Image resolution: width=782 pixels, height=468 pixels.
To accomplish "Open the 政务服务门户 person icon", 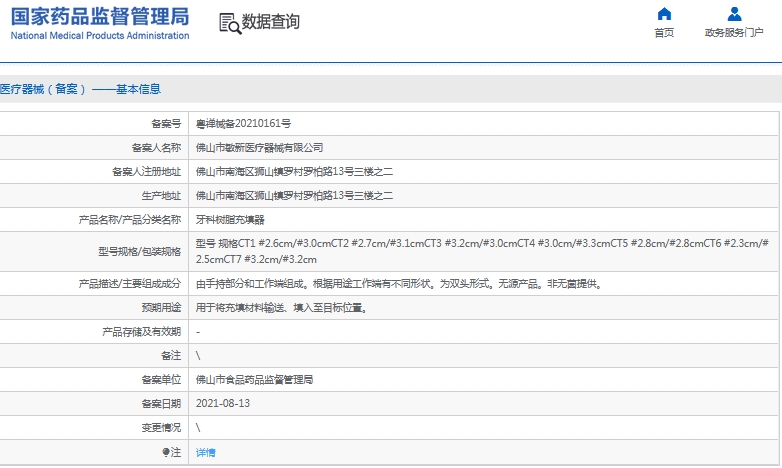I will coord(734,14).
